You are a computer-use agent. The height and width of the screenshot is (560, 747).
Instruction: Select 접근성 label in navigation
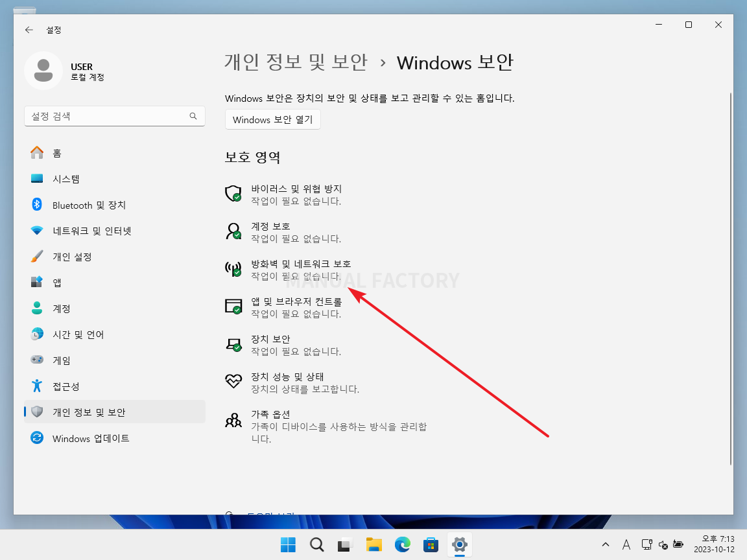pos(65,387)
